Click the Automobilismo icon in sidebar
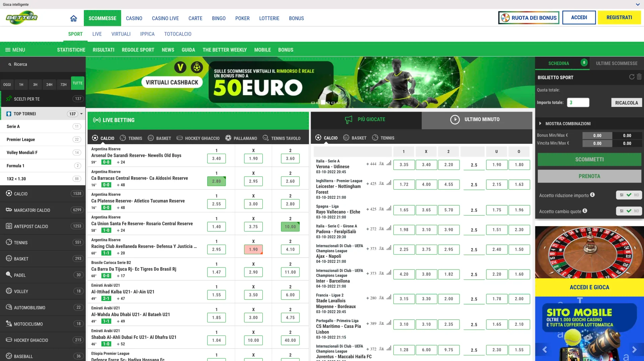Screen dimensions: 644x361 click(x=9, y=307)
